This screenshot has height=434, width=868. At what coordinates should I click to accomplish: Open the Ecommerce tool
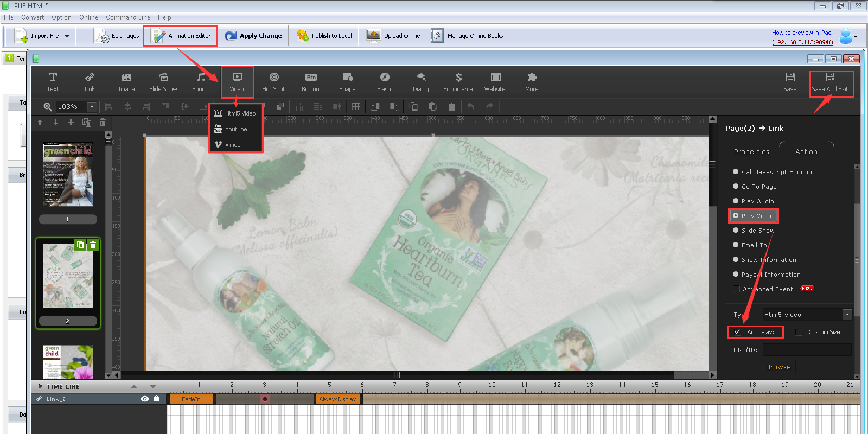tap(458, 82)
